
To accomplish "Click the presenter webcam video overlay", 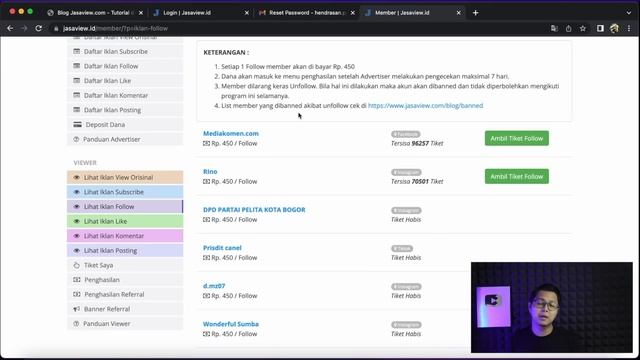I will [552, 307].
